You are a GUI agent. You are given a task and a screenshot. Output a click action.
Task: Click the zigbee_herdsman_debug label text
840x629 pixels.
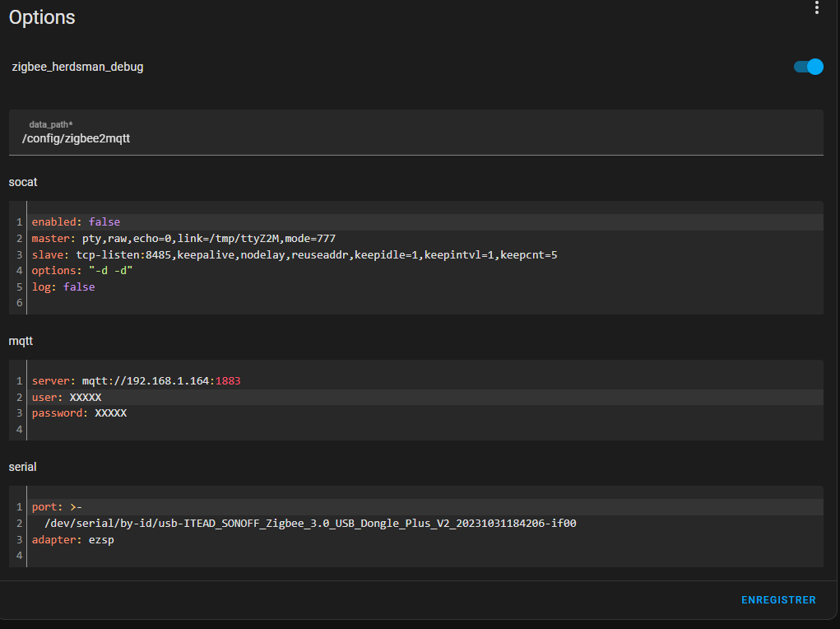pos(78,67)
